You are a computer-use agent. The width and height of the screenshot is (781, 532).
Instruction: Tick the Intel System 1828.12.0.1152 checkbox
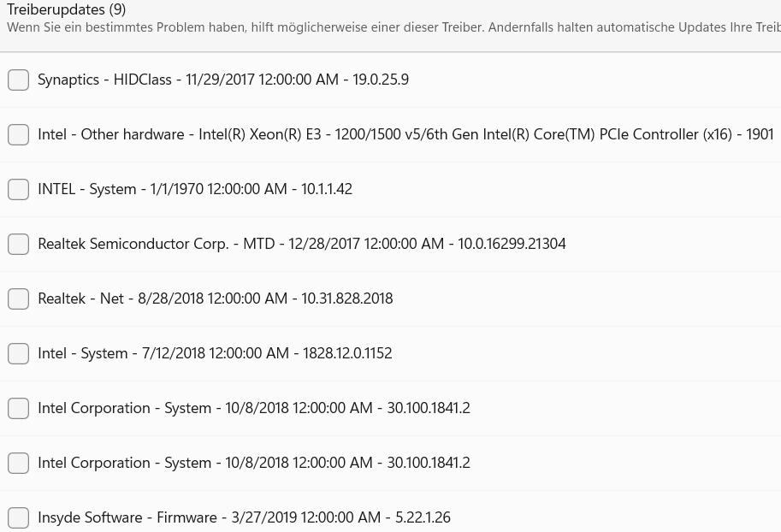click(x=18, y=353)
